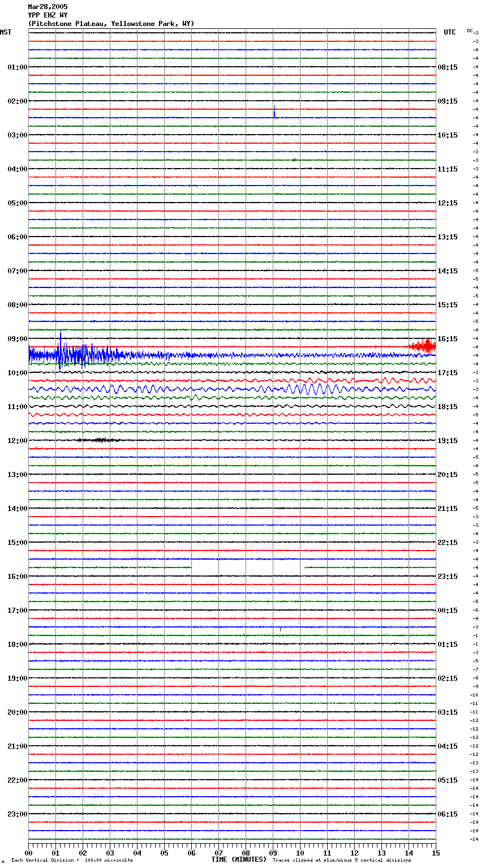Select the 02:00 MST time label
The width and height of the screenshot is (481, 868).
[17, 101]
